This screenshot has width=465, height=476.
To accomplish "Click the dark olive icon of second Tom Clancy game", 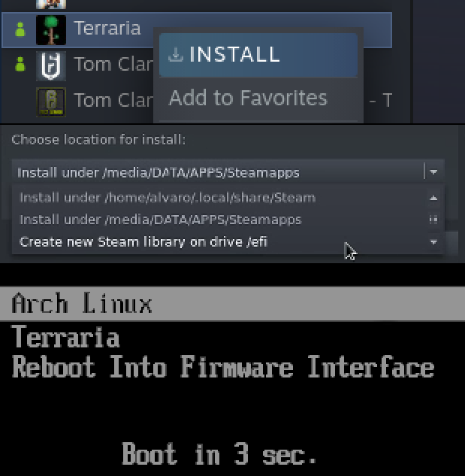I will pyautogui.click(x=51, y=101).
